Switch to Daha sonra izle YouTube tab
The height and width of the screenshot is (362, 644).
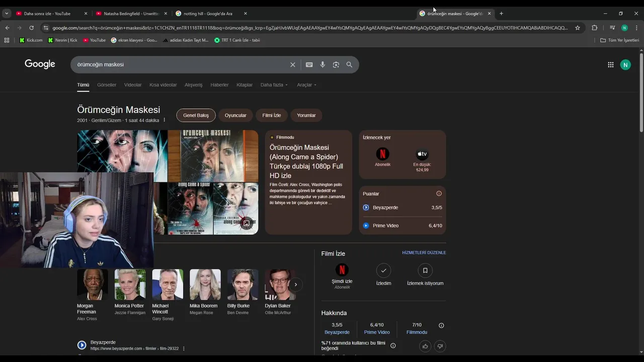click(x=51, y=14)
